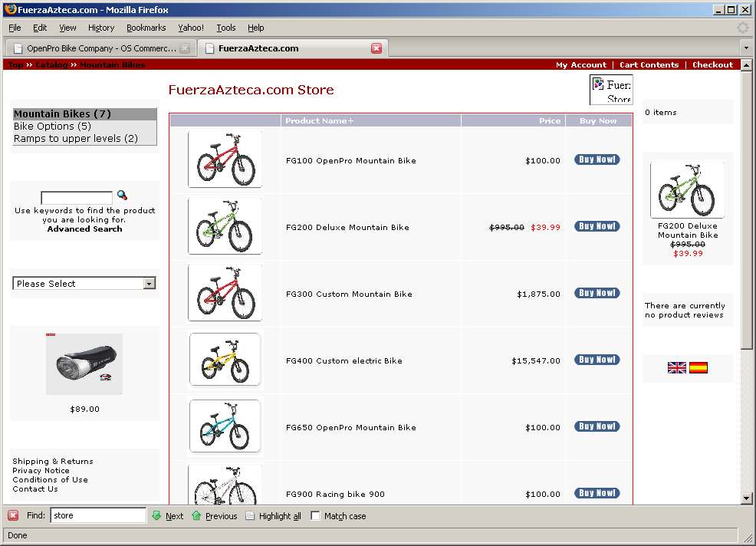Close the FuerzaAzteca.com tab
The height and width of the screenshot is (546, 756).
376,48
